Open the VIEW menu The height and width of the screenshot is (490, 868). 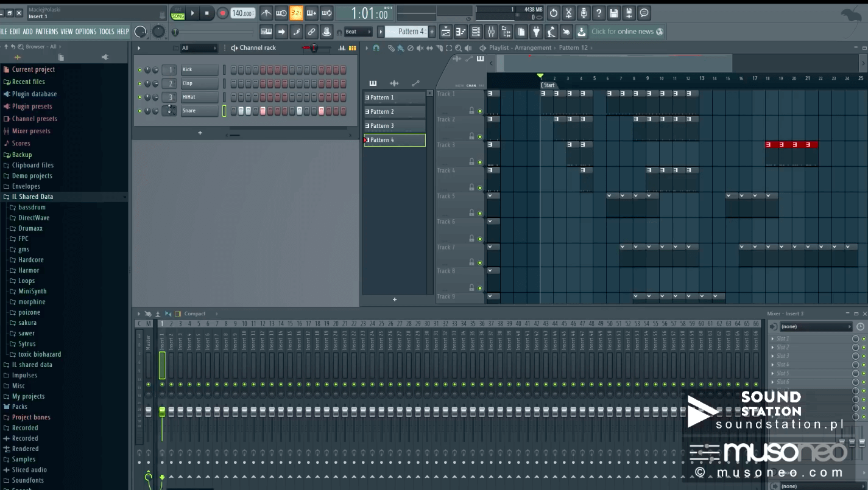[x=66, y=32]
